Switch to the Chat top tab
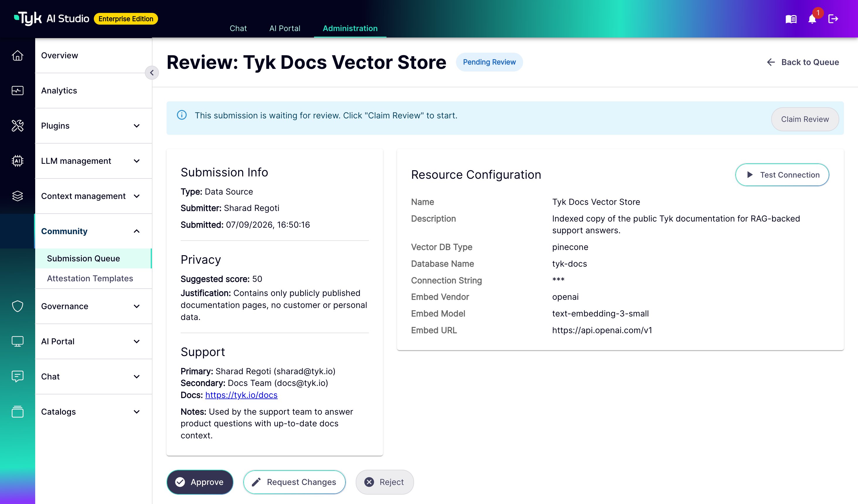Viewport: 858px width, 504px height. click(238, 28)
